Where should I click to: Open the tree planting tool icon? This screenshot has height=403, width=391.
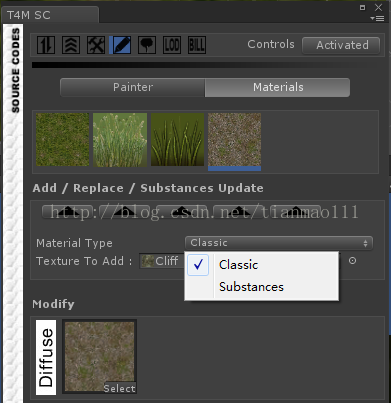(x=147, y=45)
